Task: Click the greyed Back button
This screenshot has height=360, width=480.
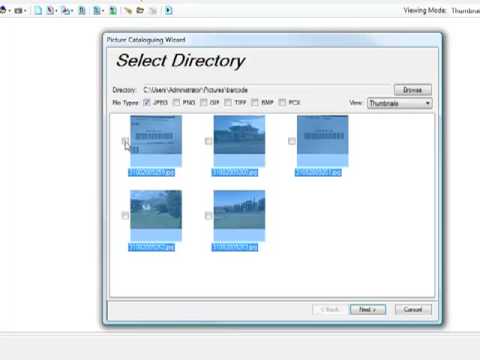Action: pos(330,309)
